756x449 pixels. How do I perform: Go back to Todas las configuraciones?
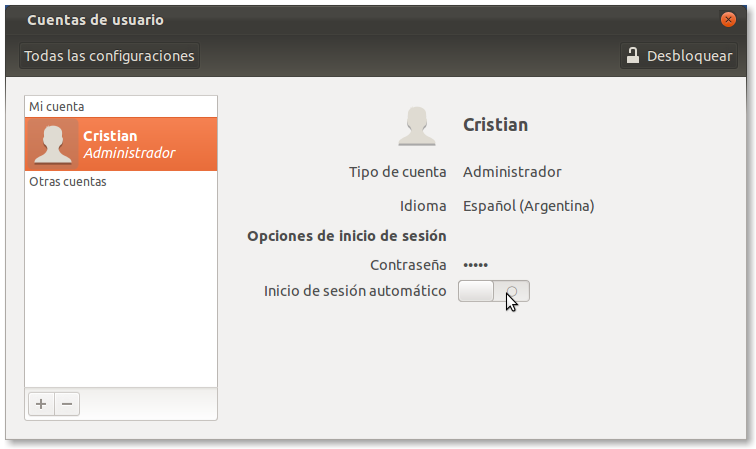[109, 56]
